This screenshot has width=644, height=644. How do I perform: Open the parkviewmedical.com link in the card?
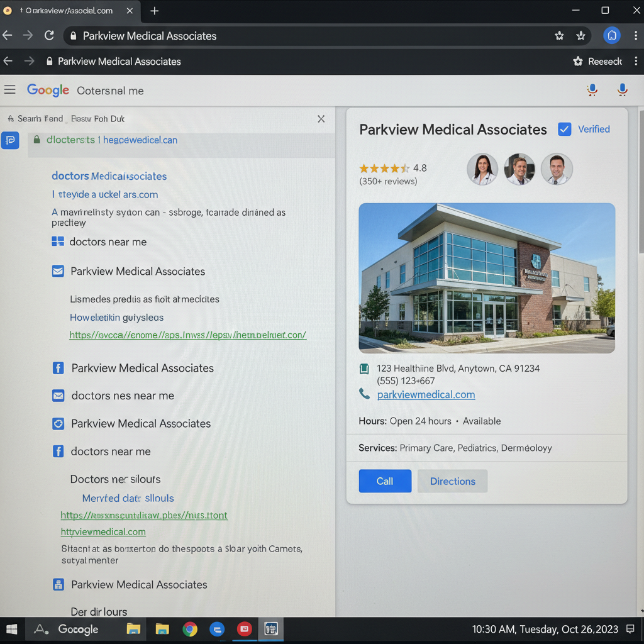point(426,395)
